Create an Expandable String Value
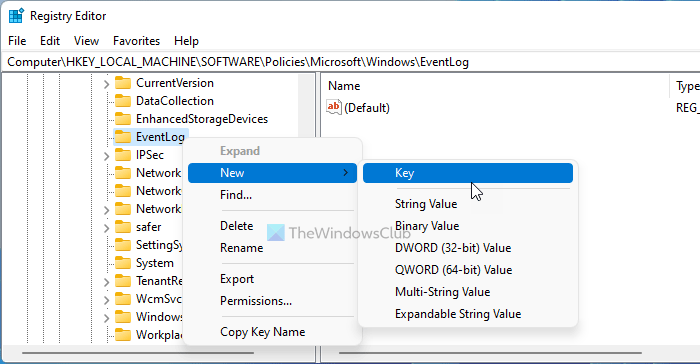 coord(467,314)
